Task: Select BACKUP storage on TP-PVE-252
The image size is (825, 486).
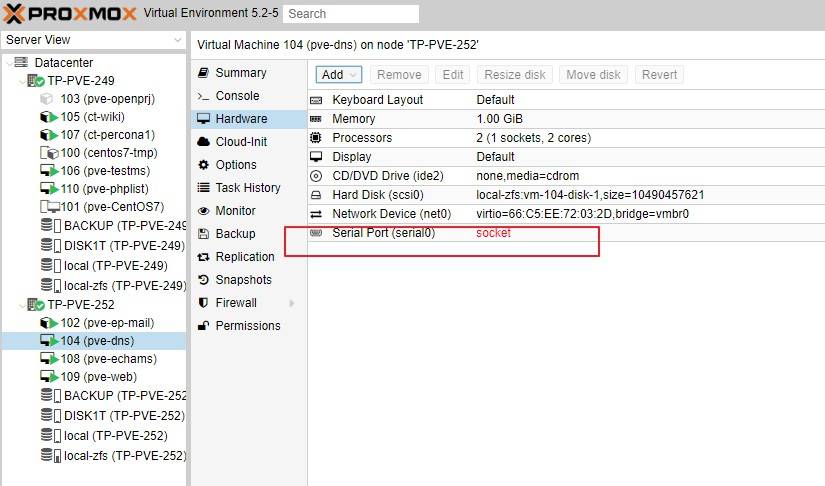Action: point(125,396)
